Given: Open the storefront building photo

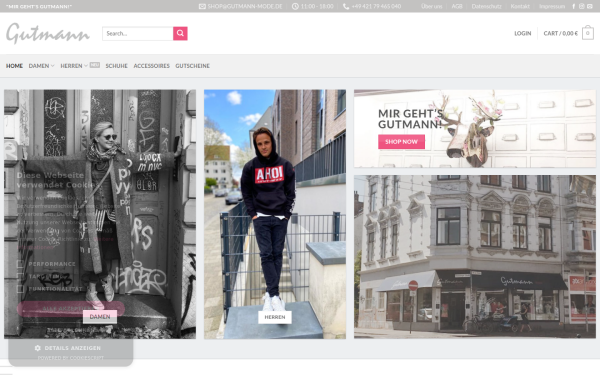Looking at the screenshot, I should click(x=475, y=257).
